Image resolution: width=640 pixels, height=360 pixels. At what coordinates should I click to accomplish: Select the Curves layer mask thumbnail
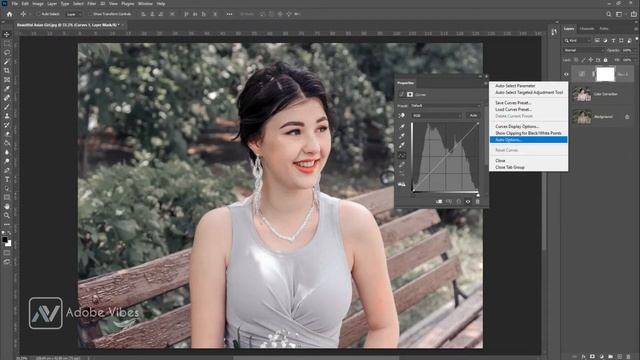[605, 74]
